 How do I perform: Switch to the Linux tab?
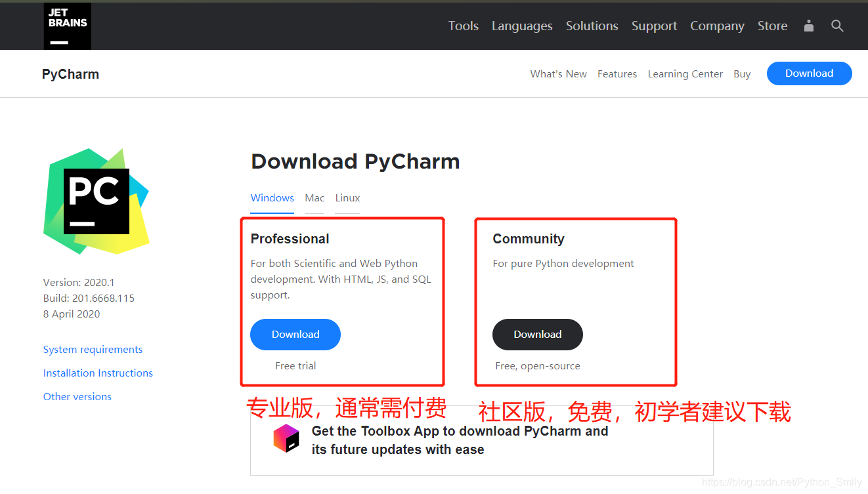pos(347,198)
